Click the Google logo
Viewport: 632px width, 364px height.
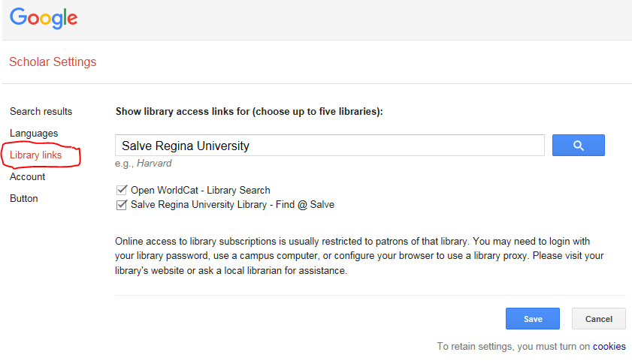point(44,18)
